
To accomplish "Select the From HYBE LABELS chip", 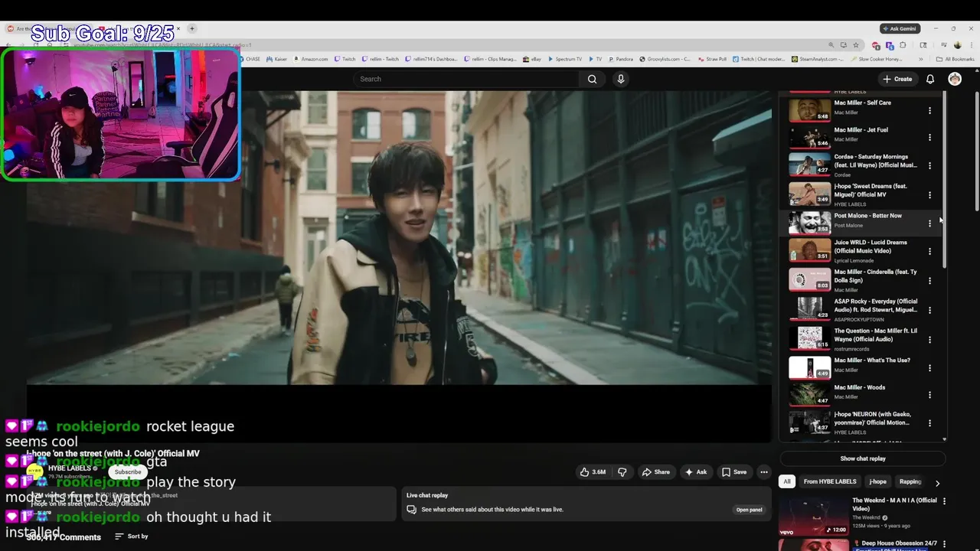I will [x=830, y=481].
